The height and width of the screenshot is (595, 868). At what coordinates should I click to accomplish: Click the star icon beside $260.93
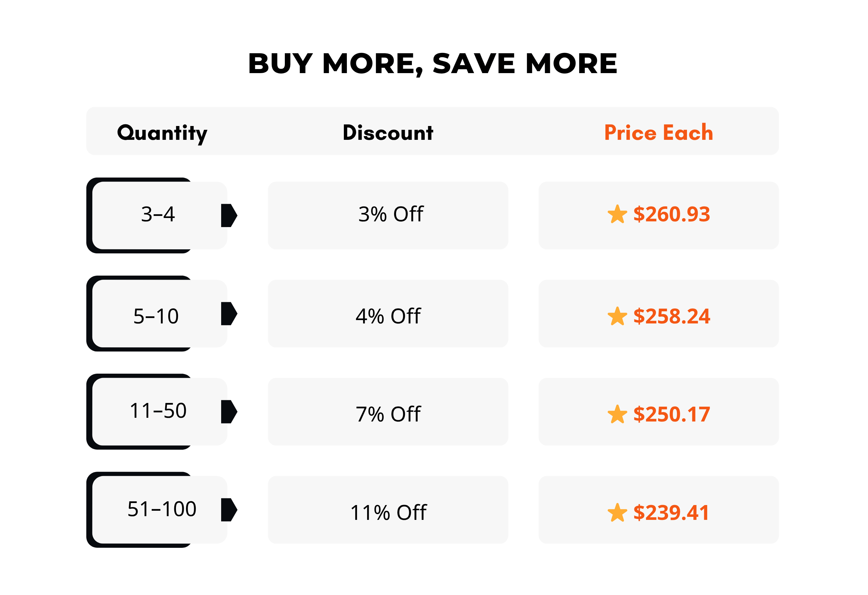coord(617,214)
